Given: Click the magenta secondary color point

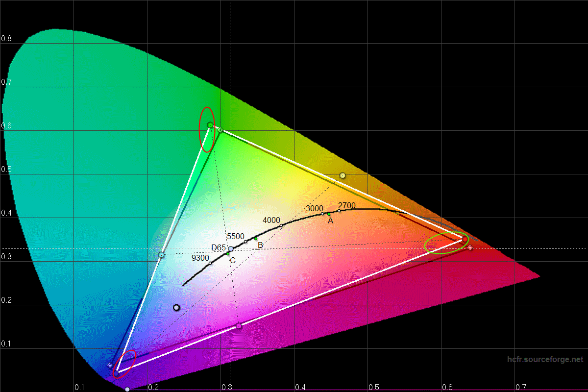Looking at the screenshot, I should coord(239,326).
